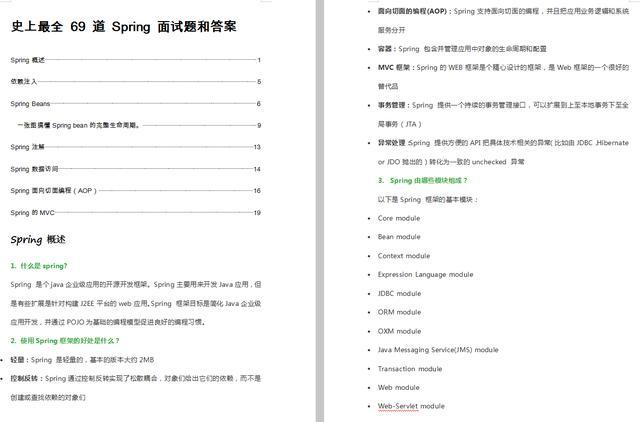Click the document title '史上最全 69 道 Spring 面试题和答案'
Screen dimensions: 640x422
tap(124, 27)
